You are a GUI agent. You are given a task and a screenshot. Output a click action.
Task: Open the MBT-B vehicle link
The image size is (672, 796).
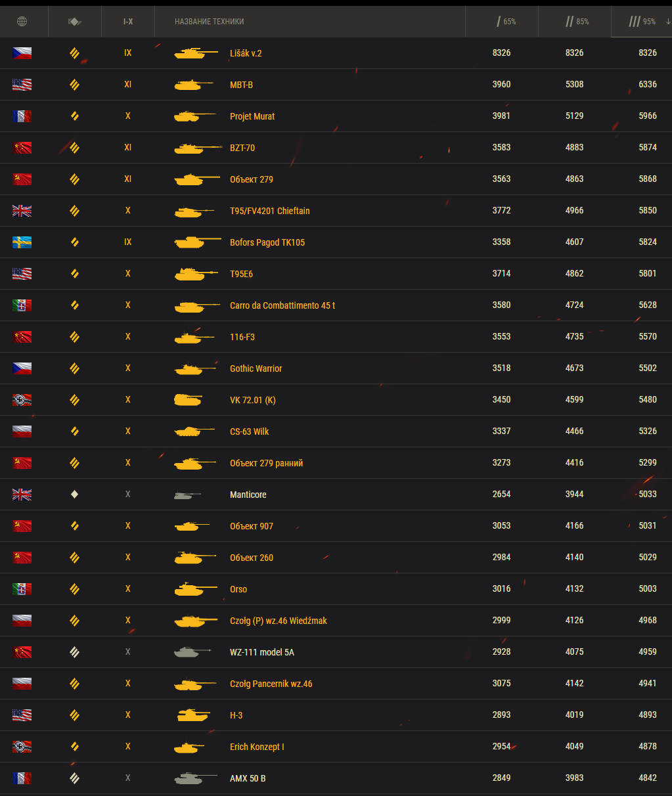241,85
